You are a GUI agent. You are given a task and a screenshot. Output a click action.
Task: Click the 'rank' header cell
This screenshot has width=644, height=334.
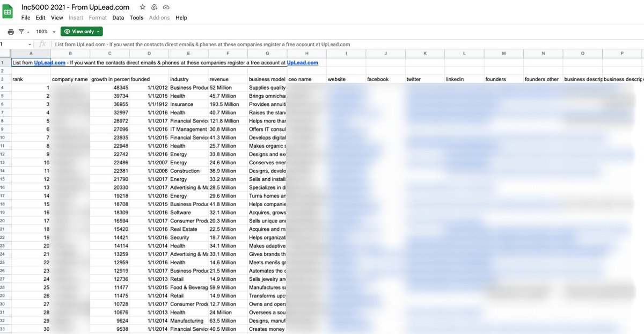(31, 79)
